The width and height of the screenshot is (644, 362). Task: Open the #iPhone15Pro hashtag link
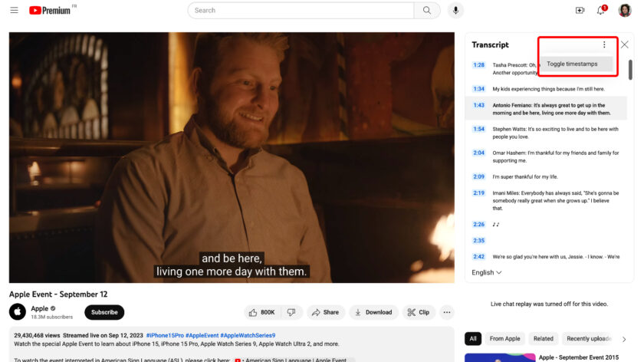point(165,335)
